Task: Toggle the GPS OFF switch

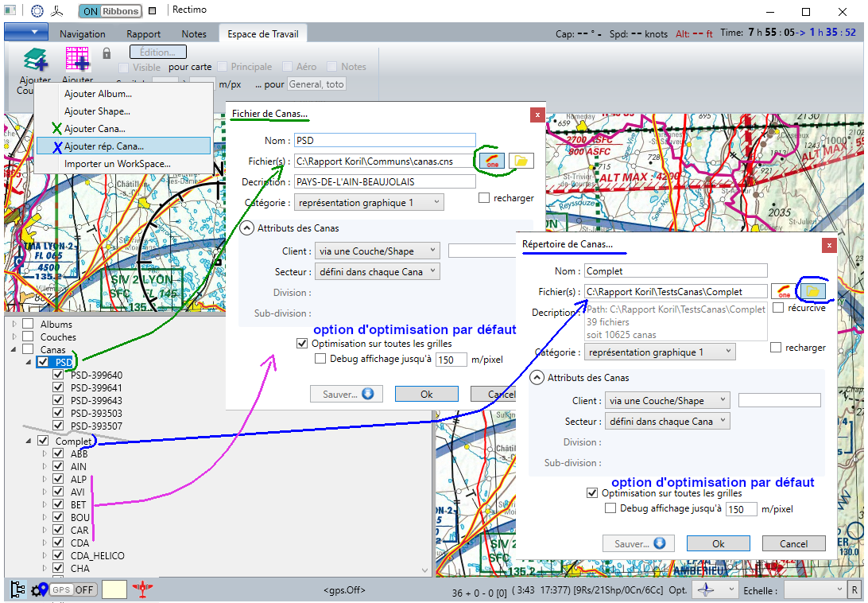Action: [x=74, y=589]
